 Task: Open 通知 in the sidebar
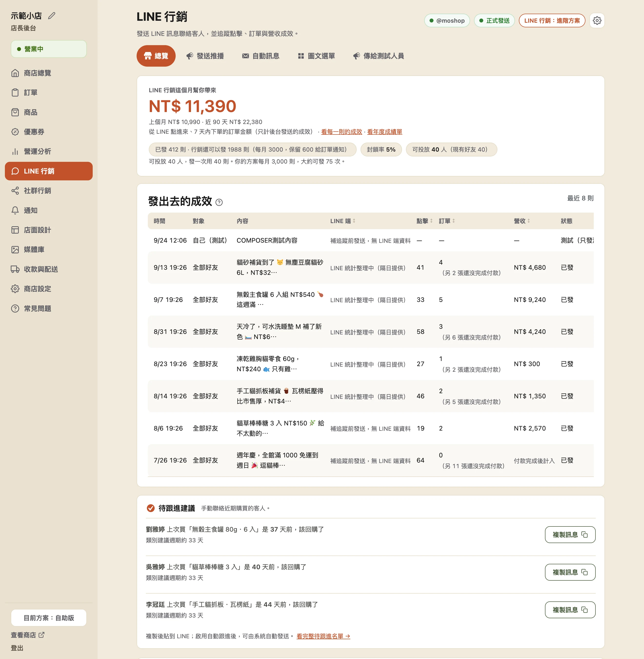tap(49, 211)
